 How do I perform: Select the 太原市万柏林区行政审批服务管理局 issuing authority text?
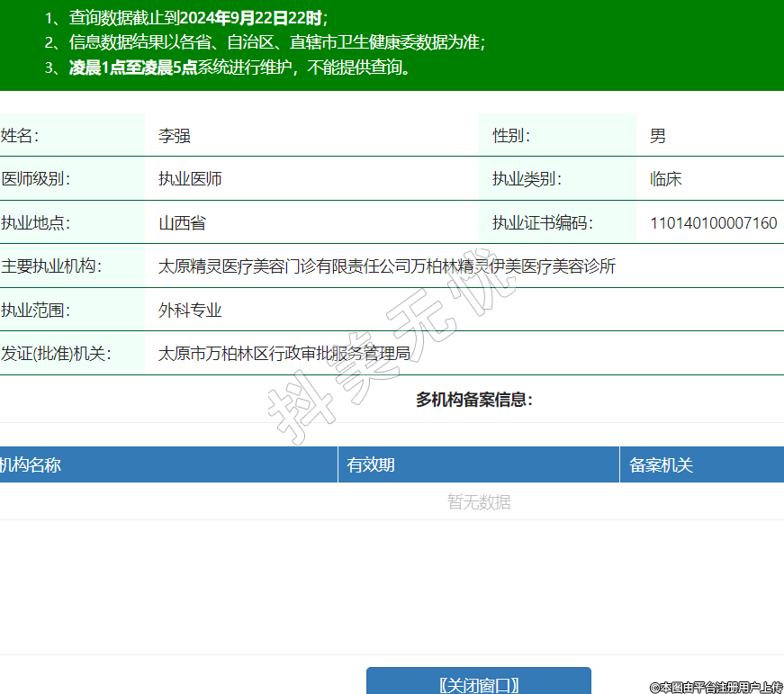click(x=284, y=354)
